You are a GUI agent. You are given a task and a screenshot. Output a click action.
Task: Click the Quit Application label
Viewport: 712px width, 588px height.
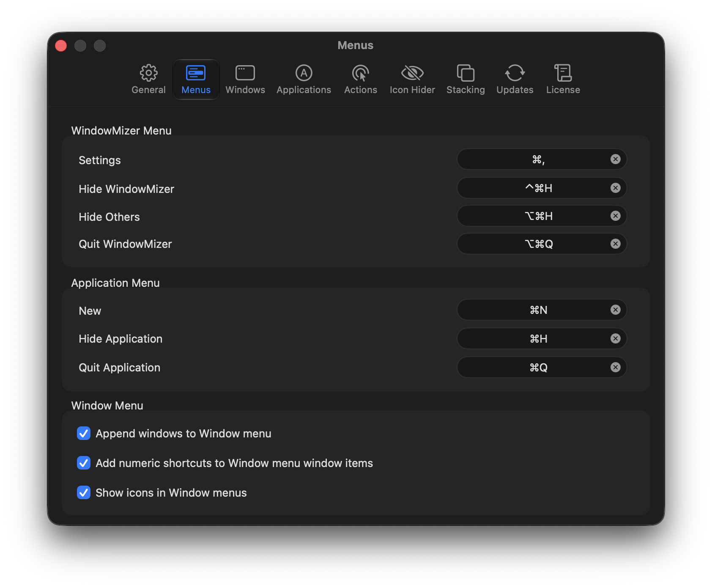tap(120, 368)
